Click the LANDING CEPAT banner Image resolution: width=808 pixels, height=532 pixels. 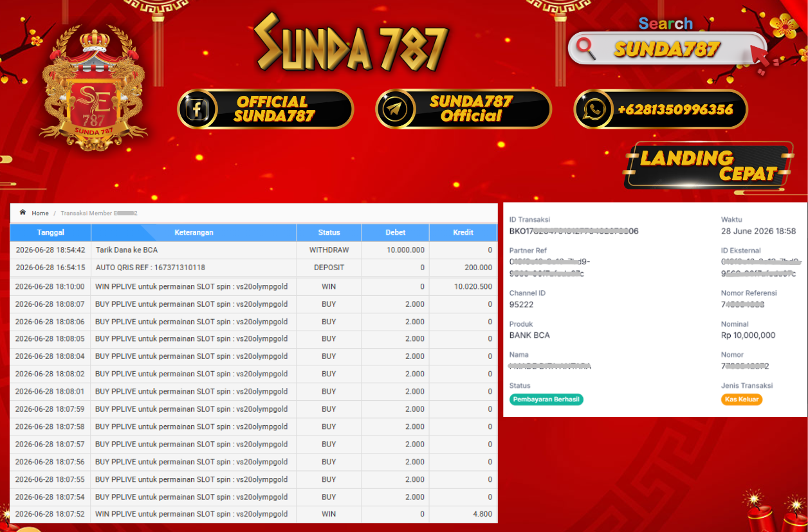708,165
